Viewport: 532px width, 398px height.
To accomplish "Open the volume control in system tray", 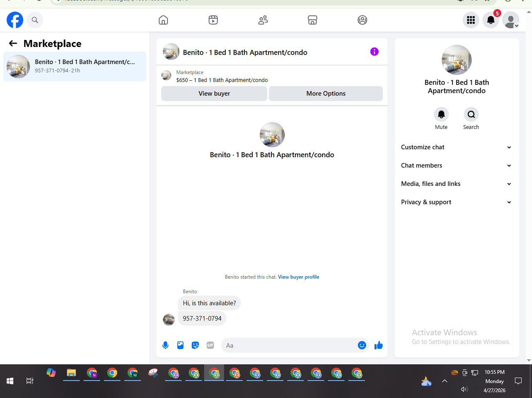I will click(465, 389).
